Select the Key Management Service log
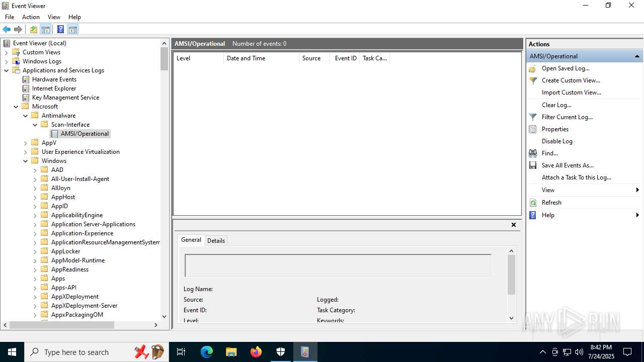 [x=65, y=98]
